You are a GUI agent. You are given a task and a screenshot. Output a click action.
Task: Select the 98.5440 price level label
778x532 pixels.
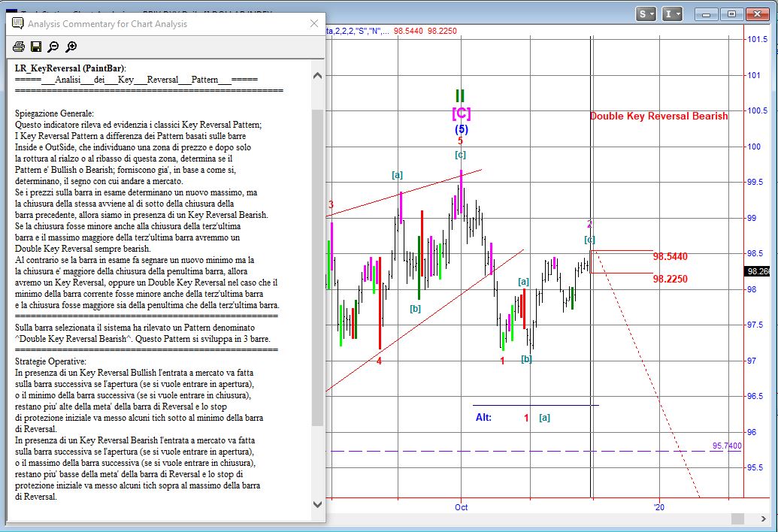pyautogui.click(x=670, y=257)
